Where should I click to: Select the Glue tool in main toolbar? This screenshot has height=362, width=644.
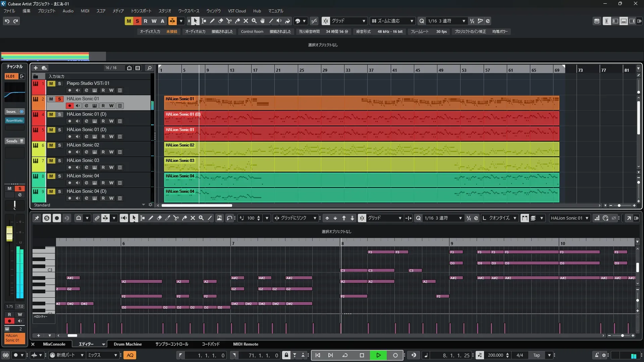(237, 21)
